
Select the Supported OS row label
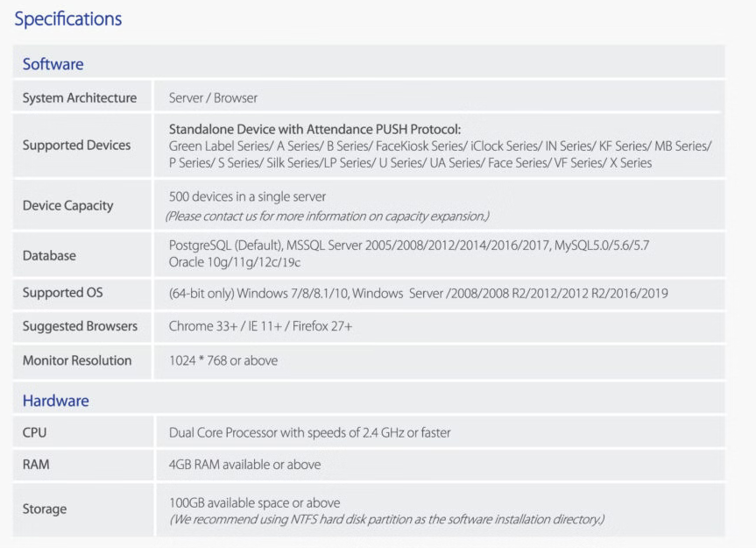(62, 293)
